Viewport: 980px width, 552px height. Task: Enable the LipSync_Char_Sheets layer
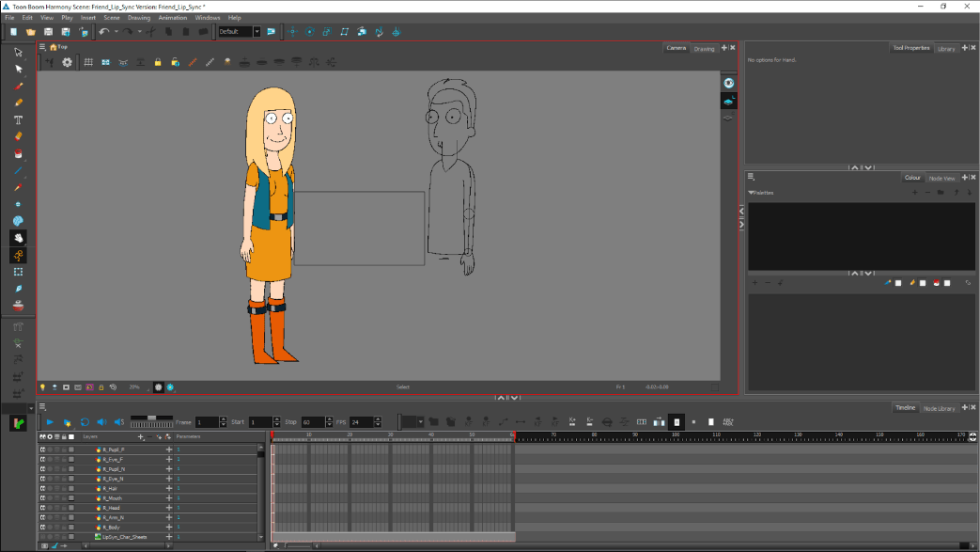[x=42, y=536]
